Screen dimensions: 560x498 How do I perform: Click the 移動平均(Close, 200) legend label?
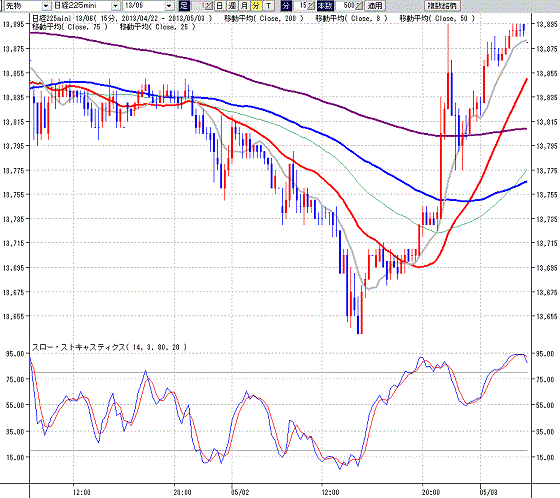pos(264,19)
